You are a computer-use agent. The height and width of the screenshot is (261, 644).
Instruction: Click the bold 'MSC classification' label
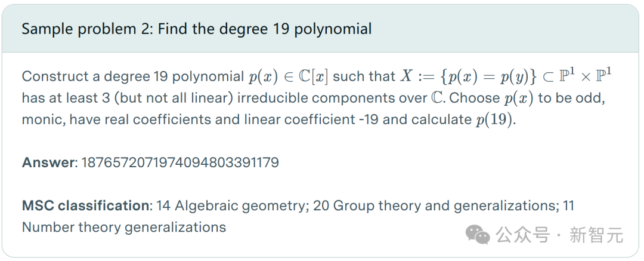tap(85, 205)
